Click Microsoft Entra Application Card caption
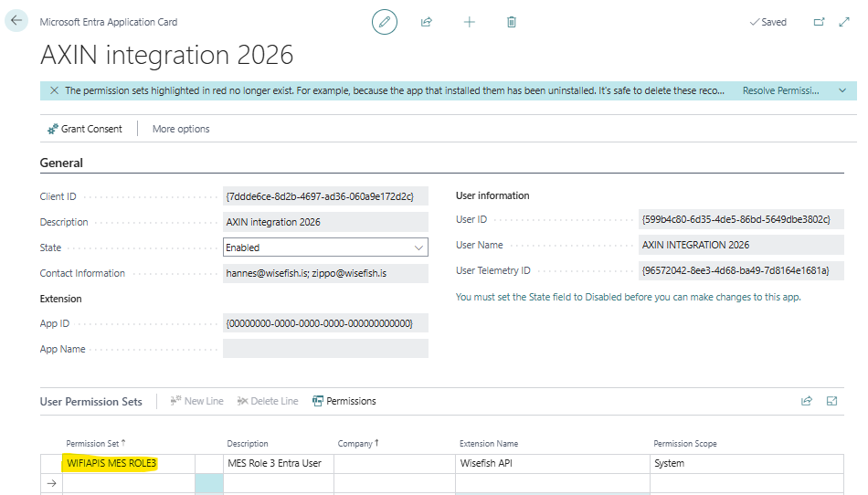 pyautogui.click(x=109, y=22)
